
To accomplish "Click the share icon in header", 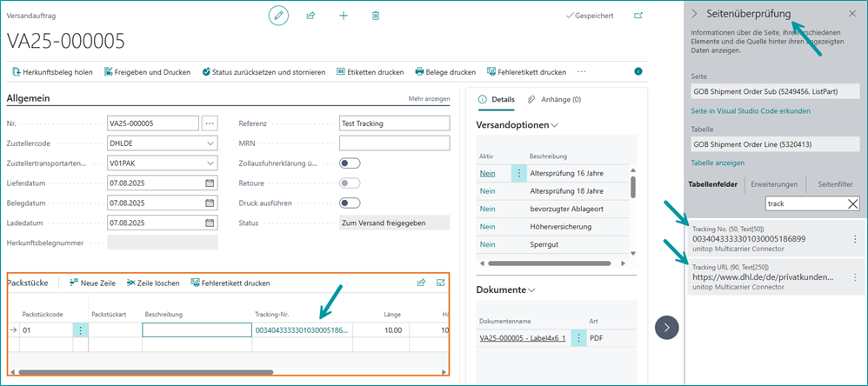I will pyautogui.click(x=310, y=16).
